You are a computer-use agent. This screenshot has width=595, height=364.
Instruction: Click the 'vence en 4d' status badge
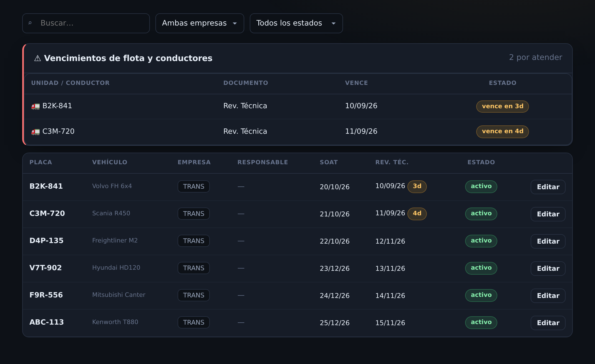503,132
